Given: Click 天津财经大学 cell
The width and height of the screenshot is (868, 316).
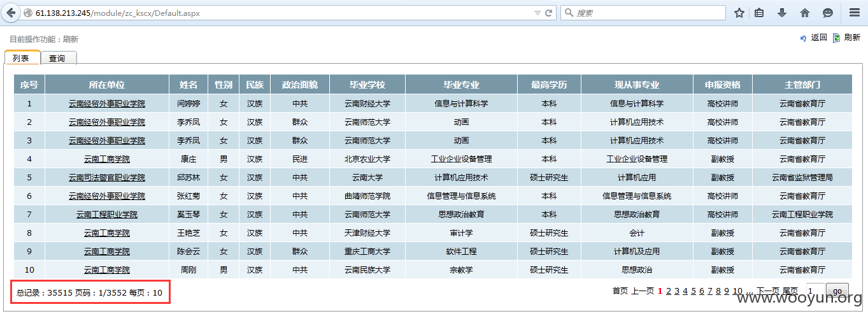Looking at the screenshot, I should 367,233.
